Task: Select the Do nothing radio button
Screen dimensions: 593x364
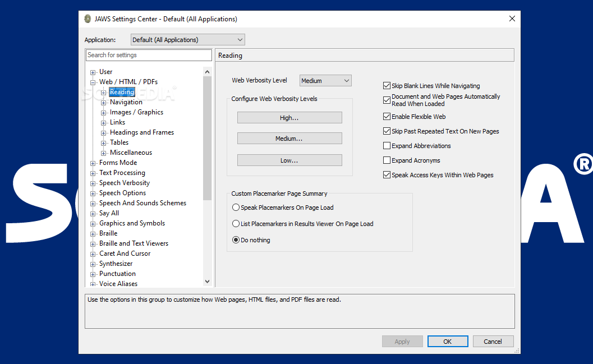Action: click(236, 239)
